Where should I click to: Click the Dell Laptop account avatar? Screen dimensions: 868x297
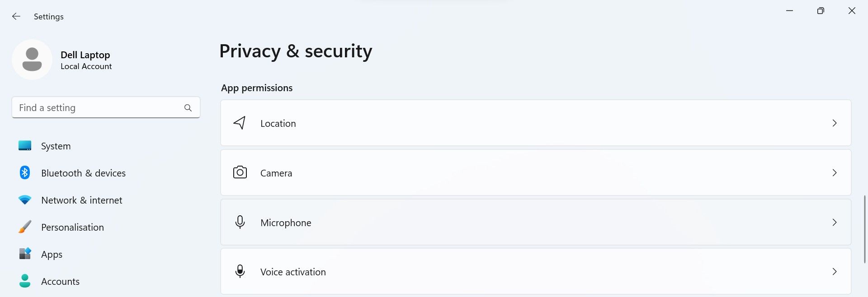click(x=32, y=59)
